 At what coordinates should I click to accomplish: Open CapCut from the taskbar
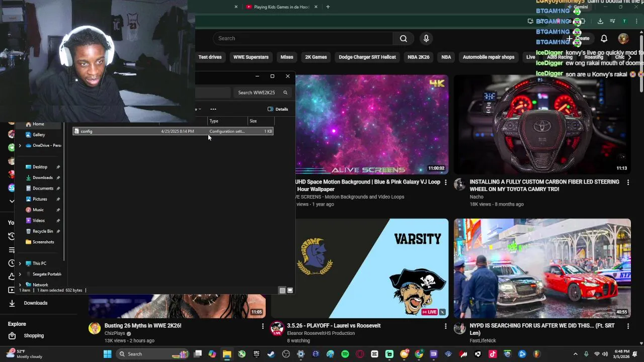pos(374,354)
